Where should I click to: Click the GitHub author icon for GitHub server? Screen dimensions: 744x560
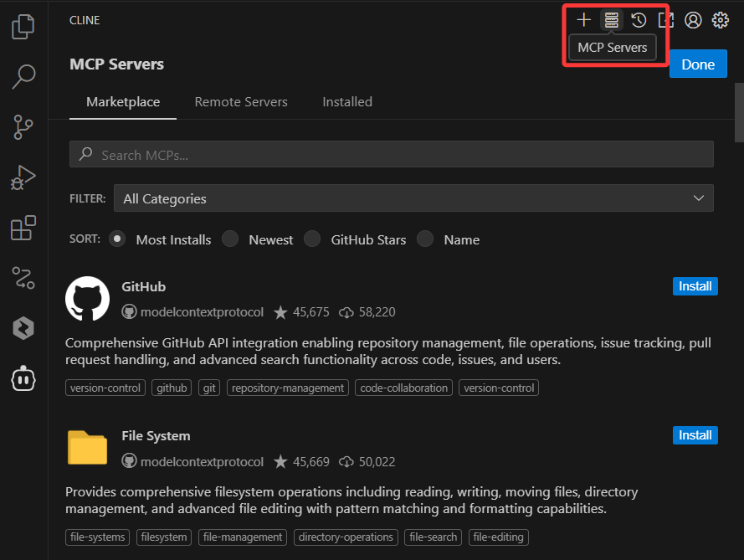129,311
